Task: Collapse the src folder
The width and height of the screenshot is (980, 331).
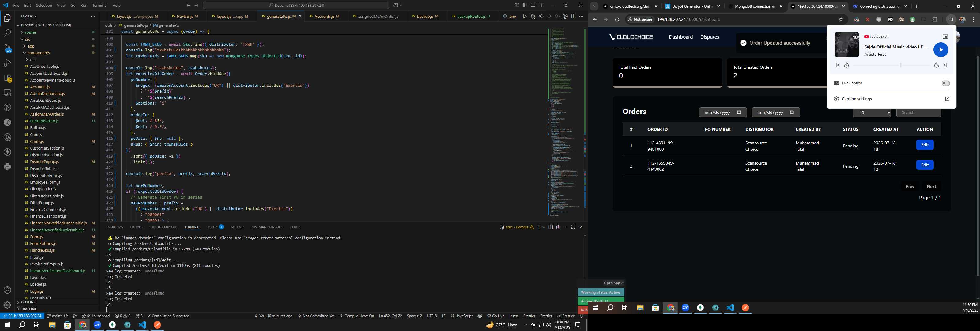Action: 28,39
